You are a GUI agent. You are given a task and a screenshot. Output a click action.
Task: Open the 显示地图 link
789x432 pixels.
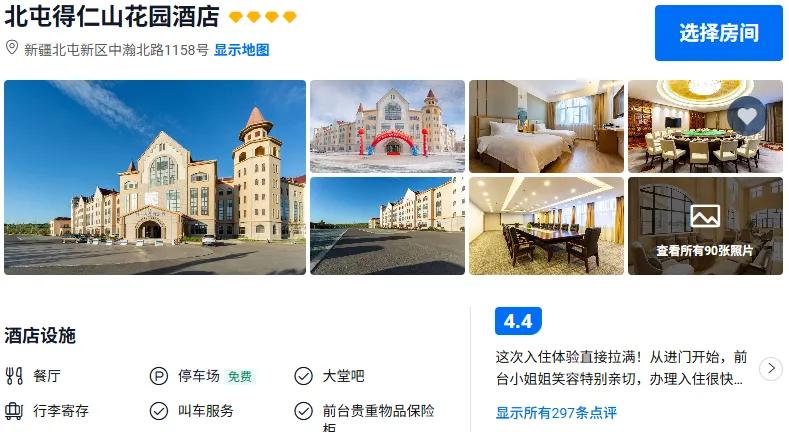(x=242, y=50)
